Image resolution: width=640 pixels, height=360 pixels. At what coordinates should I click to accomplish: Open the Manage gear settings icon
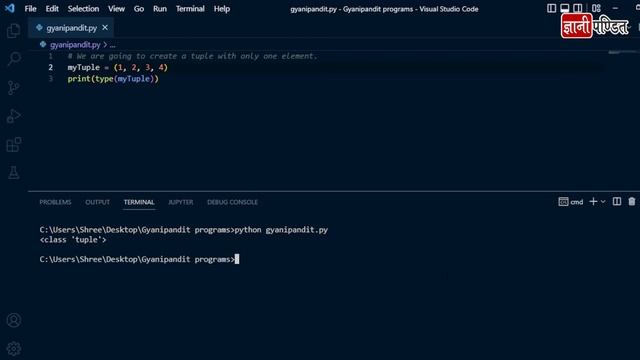coord(14,349)
